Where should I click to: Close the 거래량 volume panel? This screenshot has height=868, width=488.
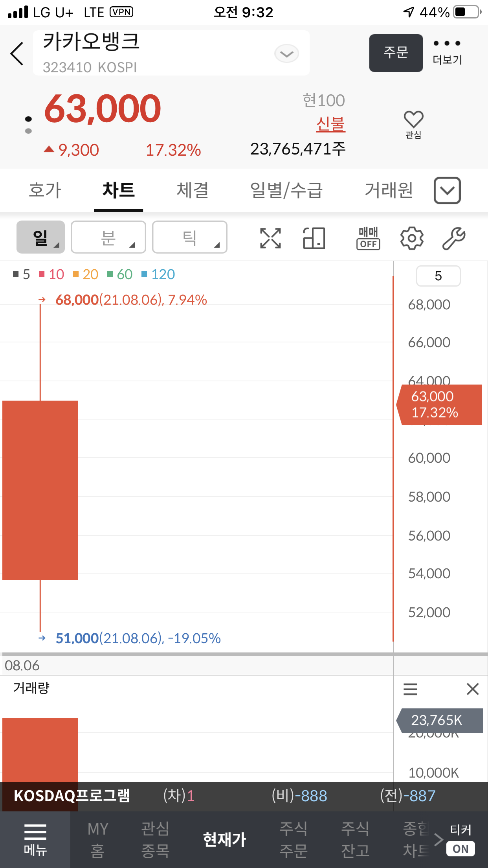pyautogui.click(x=472, y=689)
